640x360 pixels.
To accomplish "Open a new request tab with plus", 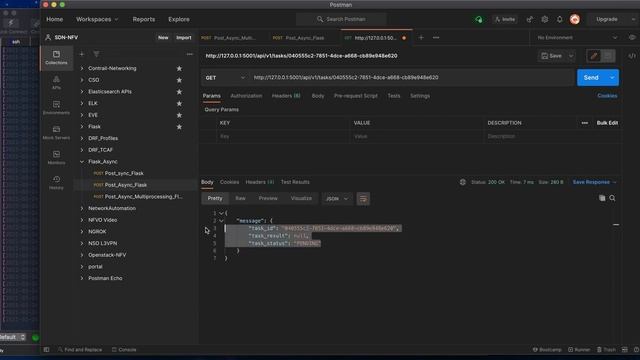I will [x=421, y=38].
